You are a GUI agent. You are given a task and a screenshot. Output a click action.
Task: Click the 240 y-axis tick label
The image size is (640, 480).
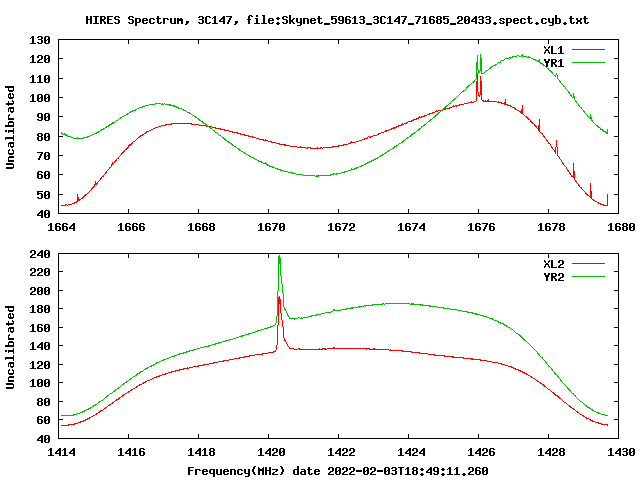(x=40, y=254)
